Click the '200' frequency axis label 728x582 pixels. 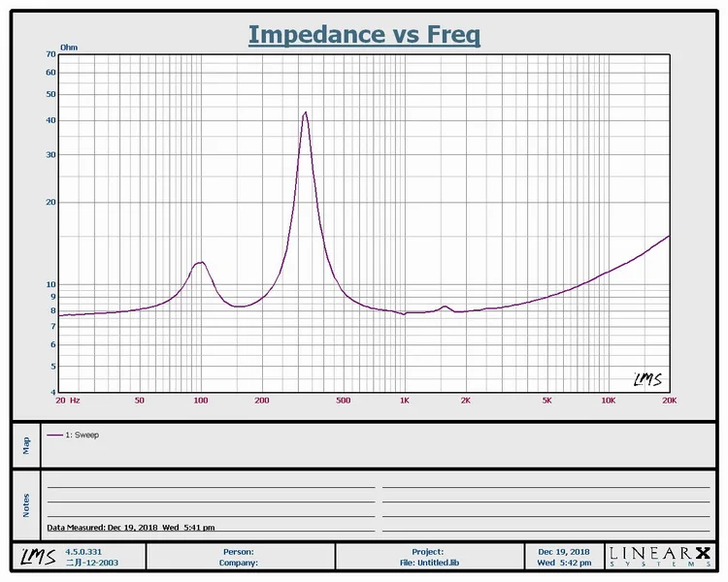point(262,400)
